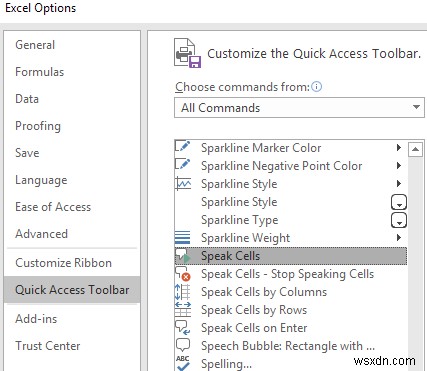427x371 pixels.
Task: Select Sparkline Type command text
Action: tap(239, 220)
